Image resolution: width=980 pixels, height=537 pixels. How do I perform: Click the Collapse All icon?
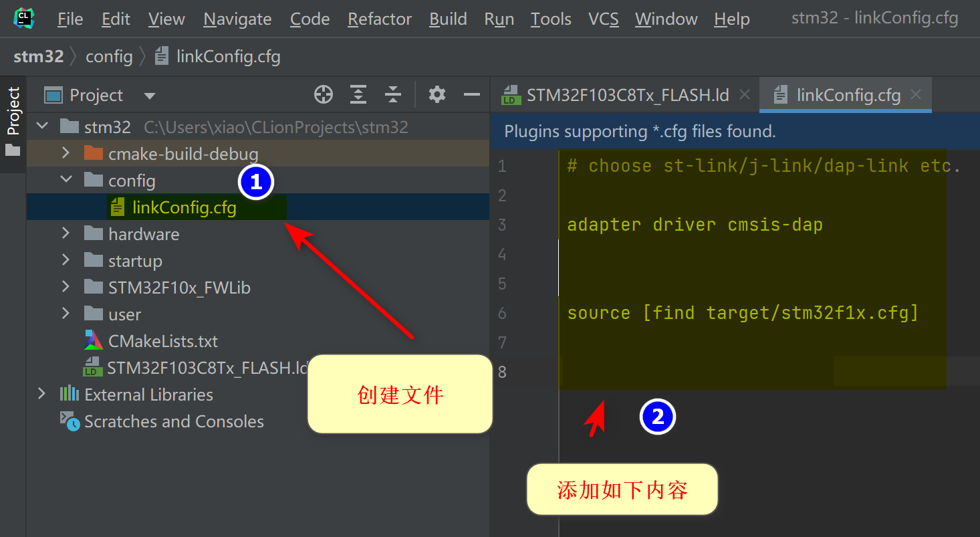(x=393, y=95)
